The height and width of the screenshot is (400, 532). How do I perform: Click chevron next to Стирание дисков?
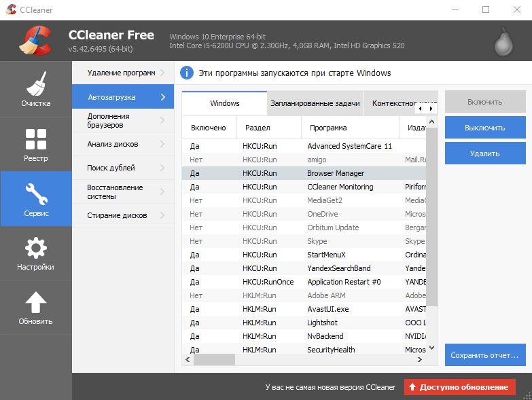pos(162,215)
